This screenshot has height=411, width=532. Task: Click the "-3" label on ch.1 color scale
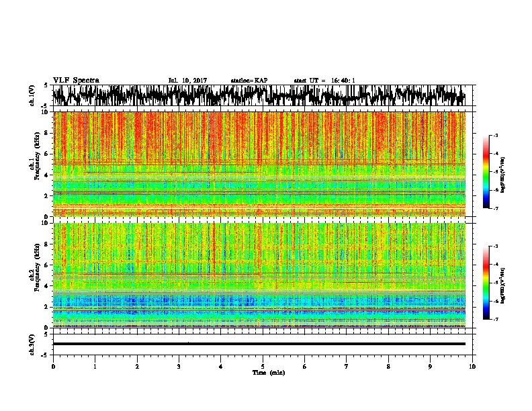(x=496, y=136)
